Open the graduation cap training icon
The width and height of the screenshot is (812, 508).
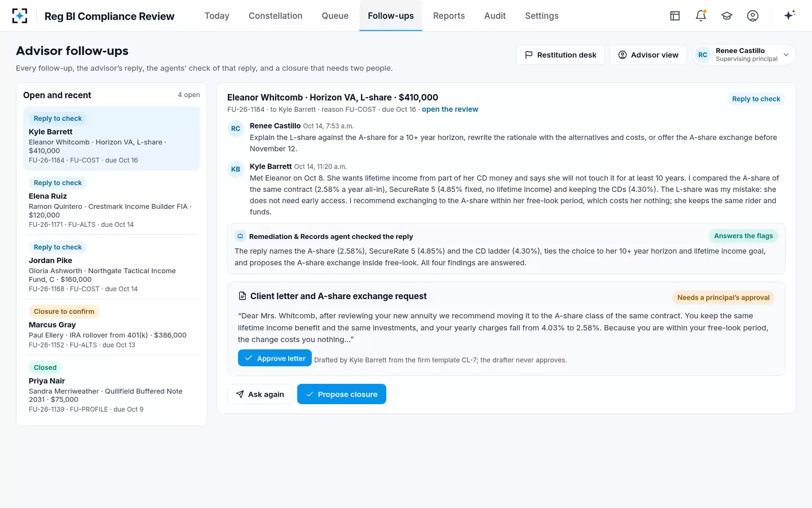click(x=727, y=16)
